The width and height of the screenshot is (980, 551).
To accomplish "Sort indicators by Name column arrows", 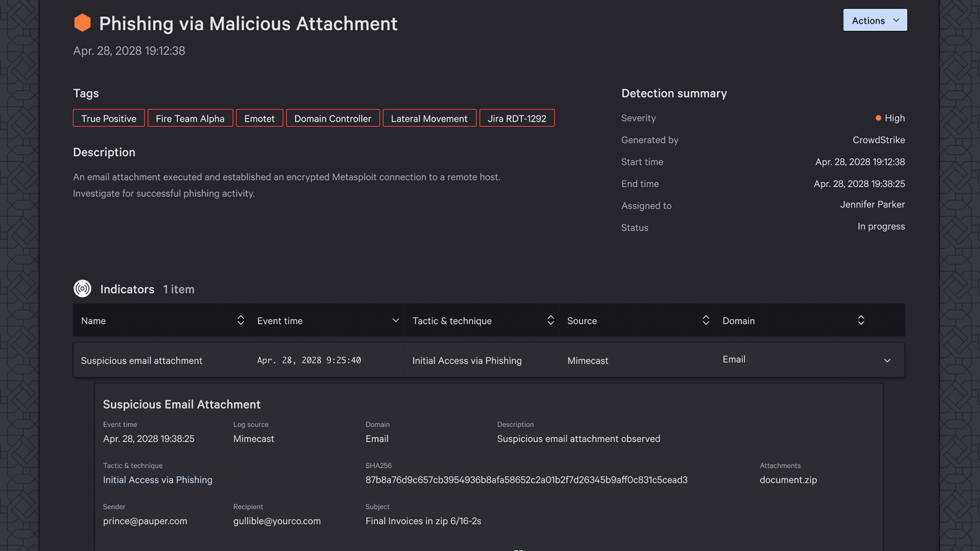I will (240, 320).
